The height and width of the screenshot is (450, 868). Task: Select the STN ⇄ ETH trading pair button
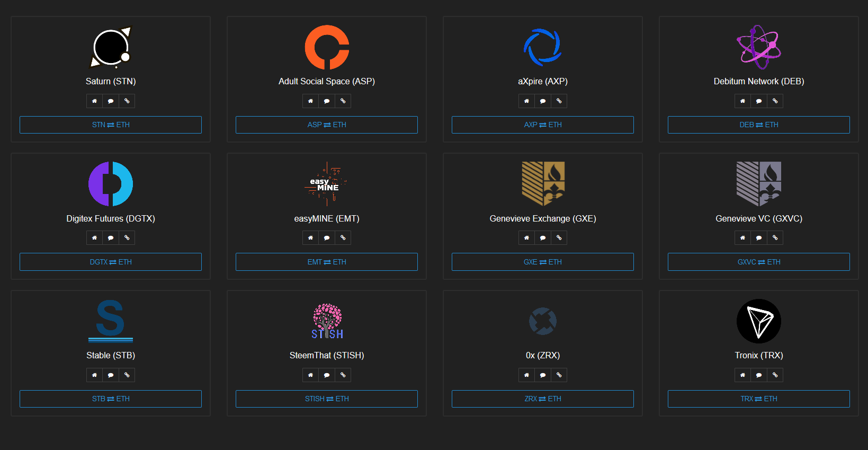[x=111, y=125]
